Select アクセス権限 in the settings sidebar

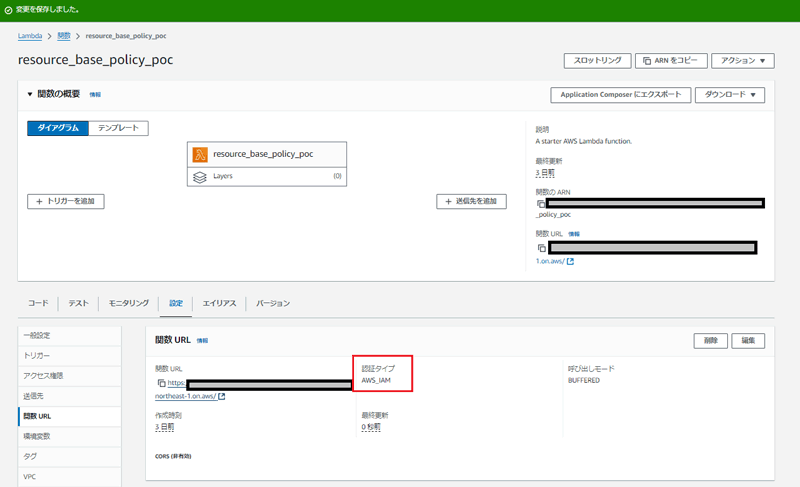point(70,376)
